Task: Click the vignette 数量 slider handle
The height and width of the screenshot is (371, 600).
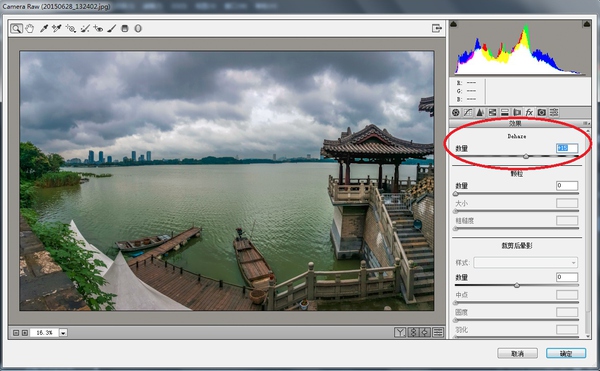Action: click(x=517, y=285)
